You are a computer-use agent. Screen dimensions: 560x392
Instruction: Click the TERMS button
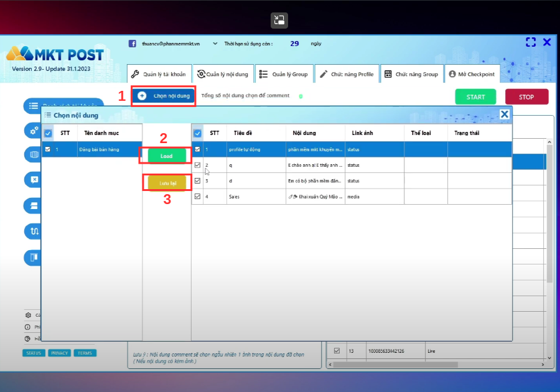click(85, 353)
